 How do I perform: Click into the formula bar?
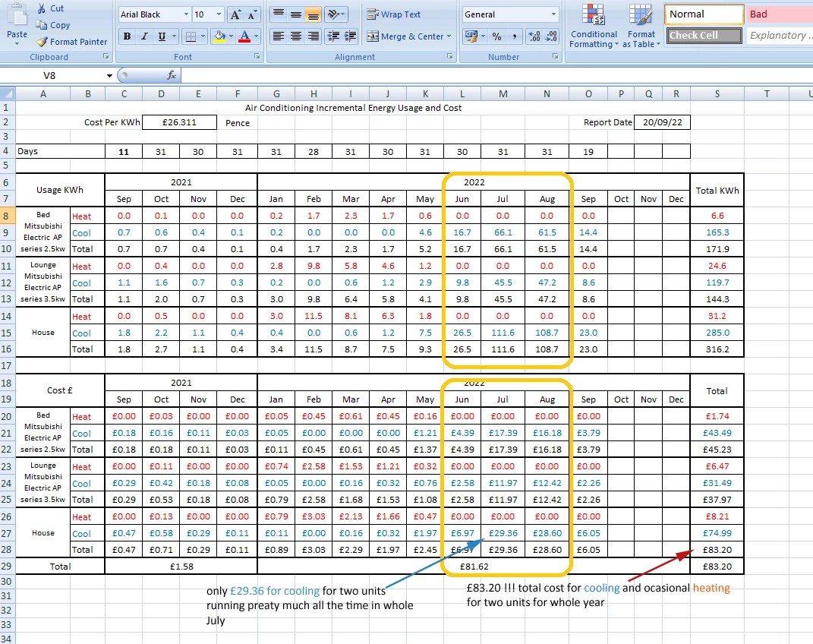coord(496,76)
